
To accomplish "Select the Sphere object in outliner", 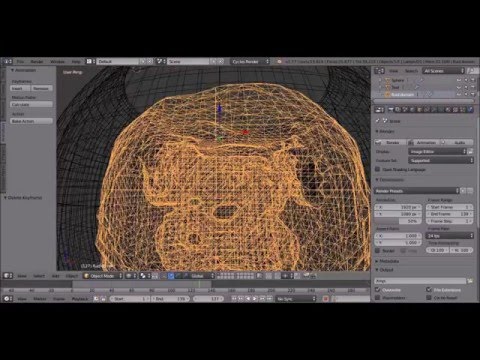I will (398, 80).
